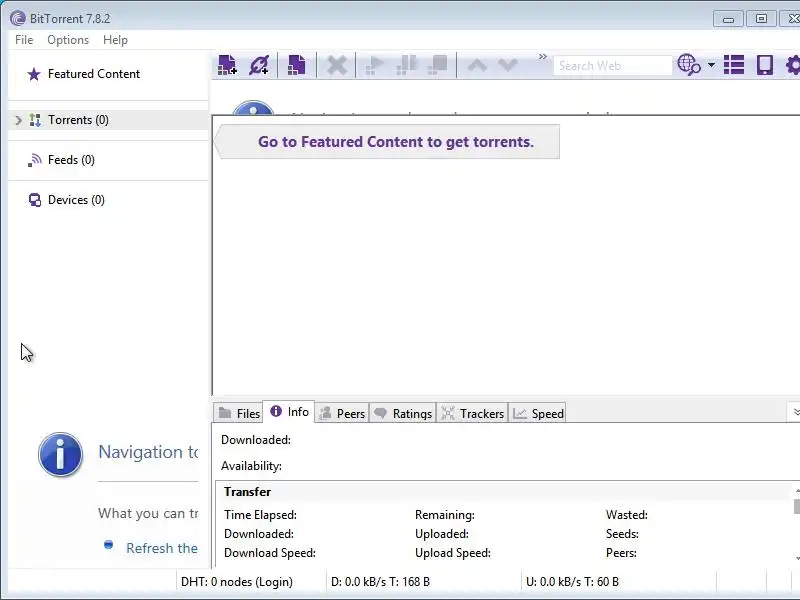This screenshot has width=800, height=600.
Task: Click the Uploaded label
Action: pyautogui.click(x=442, y=534)
